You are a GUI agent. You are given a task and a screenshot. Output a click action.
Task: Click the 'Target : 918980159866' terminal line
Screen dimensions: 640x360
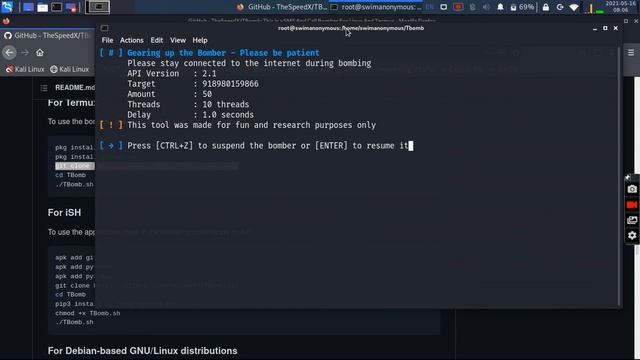point(193,84)
